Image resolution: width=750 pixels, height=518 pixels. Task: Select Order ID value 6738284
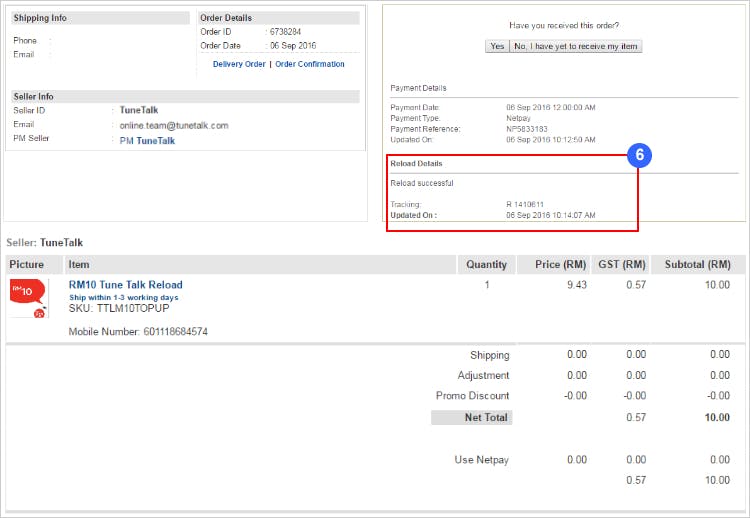pos(286,32)
